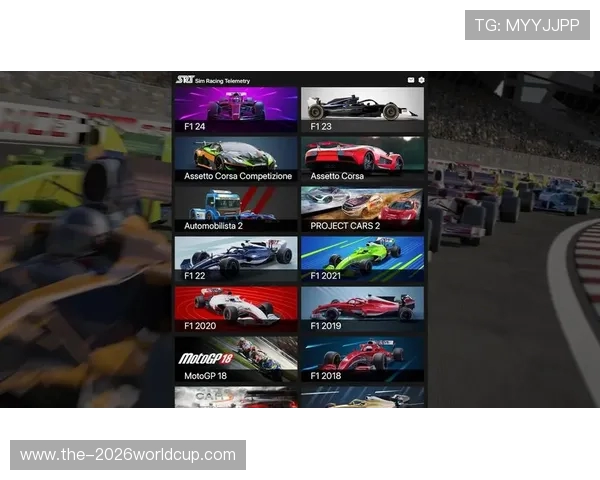
Task: Choose the Assetto Corsa card
Action: [x=362, y=159]
